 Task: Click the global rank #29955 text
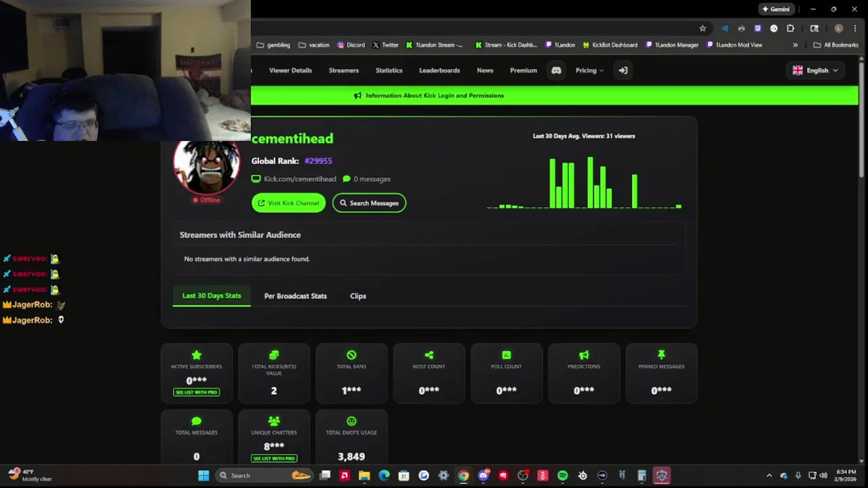pyautogui.click(x=318, y=161)
